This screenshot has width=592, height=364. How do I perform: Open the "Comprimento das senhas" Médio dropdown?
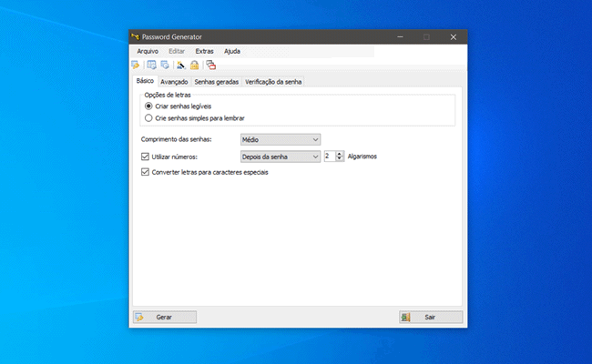coord(280,139)
